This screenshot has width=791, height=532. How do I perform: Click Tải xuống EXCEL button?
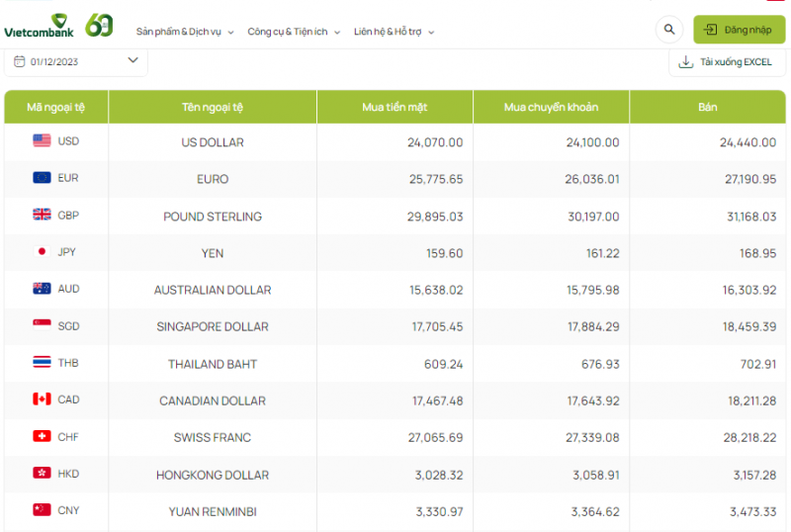pyautogui.click(x=725, y=61)
